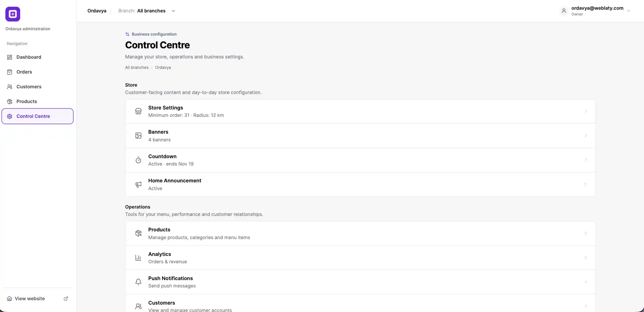Screen dimensions: 644x312
Task: Click the user avatar icon in header
Action: click(x=564, y=11)
